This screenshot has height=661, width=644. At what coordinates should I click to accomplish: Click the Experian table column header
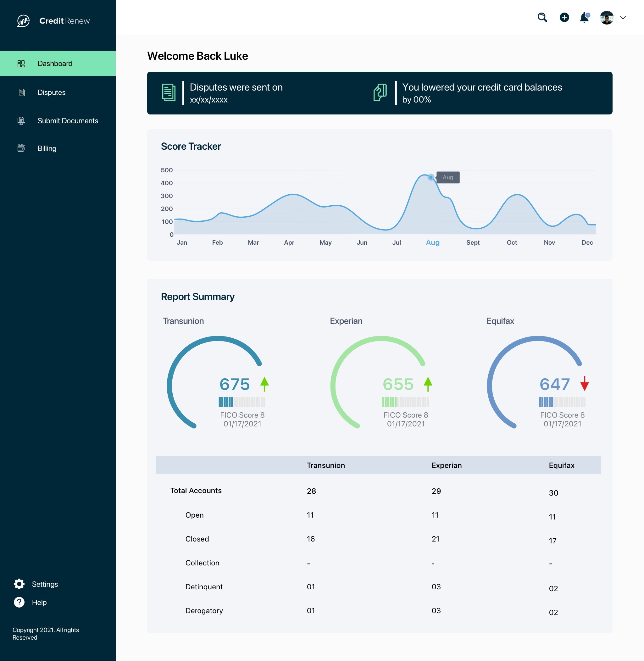click(447, 465)
